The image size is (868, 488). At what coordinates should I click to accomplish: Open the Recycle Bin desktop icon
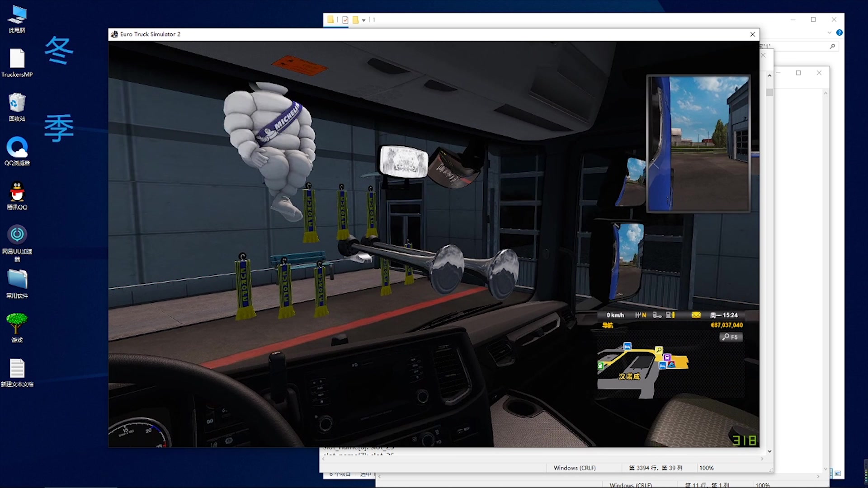click(x=17, y=107)
